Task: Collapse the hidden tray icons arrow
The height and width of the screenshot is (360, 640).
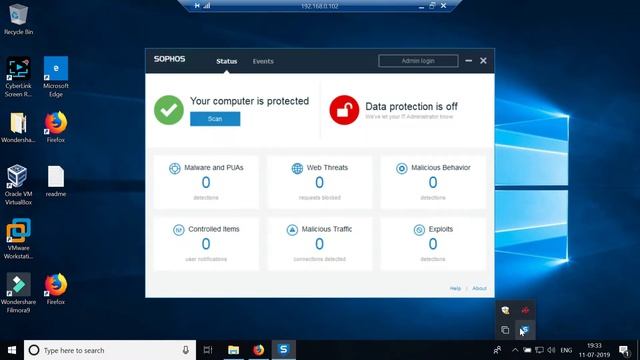Action: click(515, 350)
